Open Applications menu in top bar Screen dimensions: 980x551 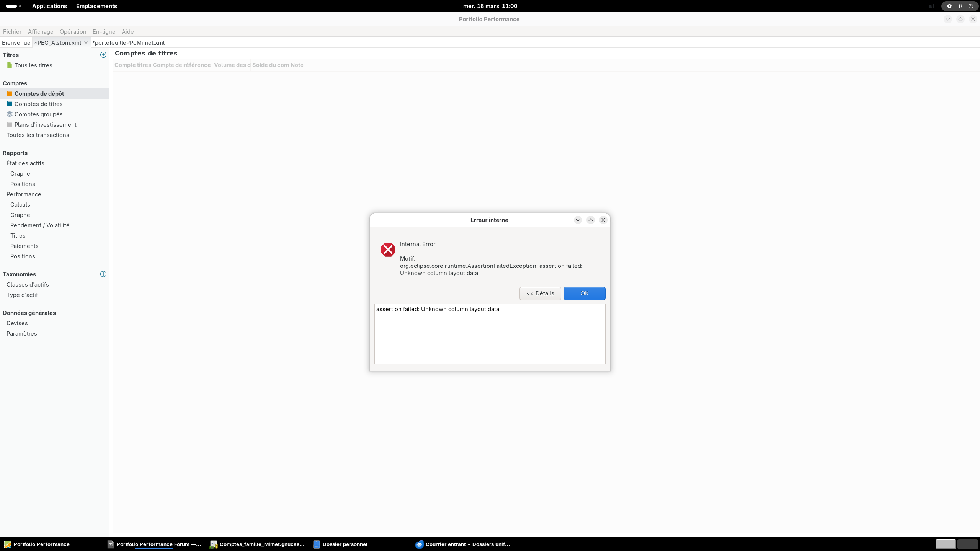[49, 6]
